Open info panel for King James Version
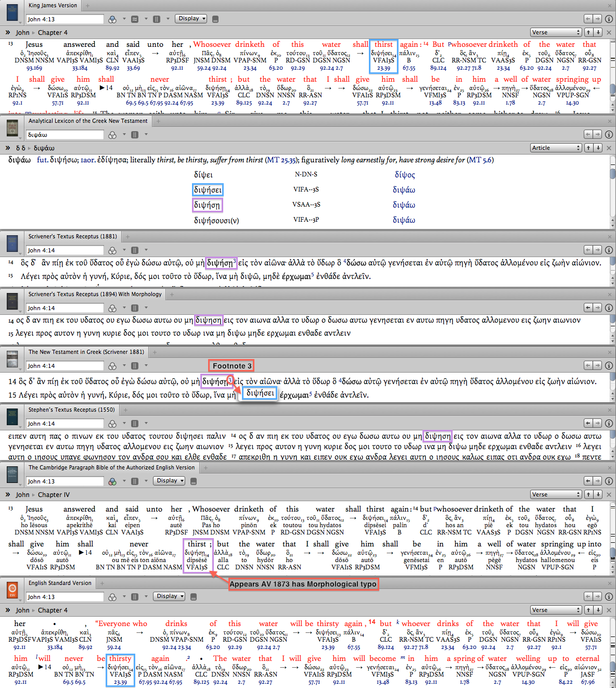616x688 pixels. click(609, 19)
